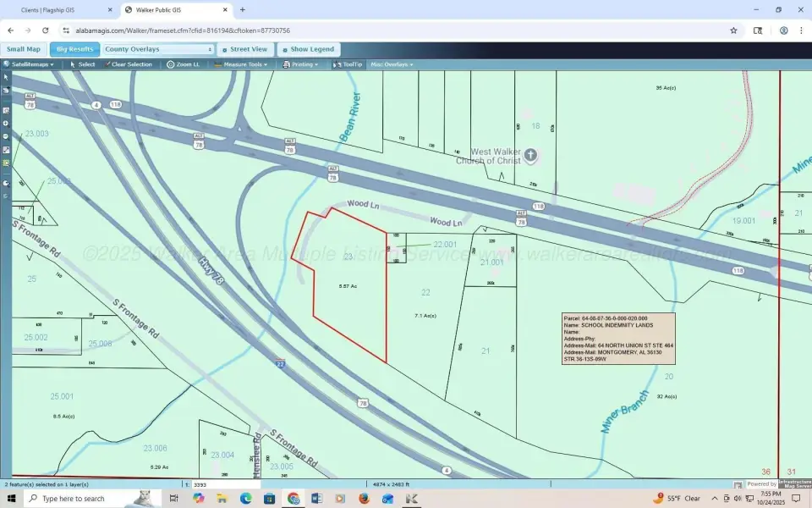
Task: Choose the Select tool in toolbar
Action: (83, 64)
